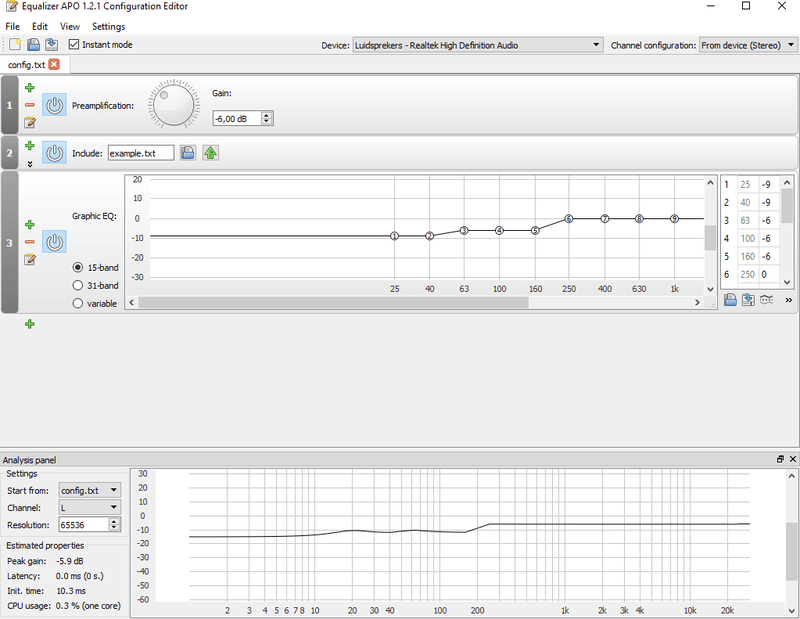
Task: Open the Channel configuration dropdown
Action: (x=746, y=45)
